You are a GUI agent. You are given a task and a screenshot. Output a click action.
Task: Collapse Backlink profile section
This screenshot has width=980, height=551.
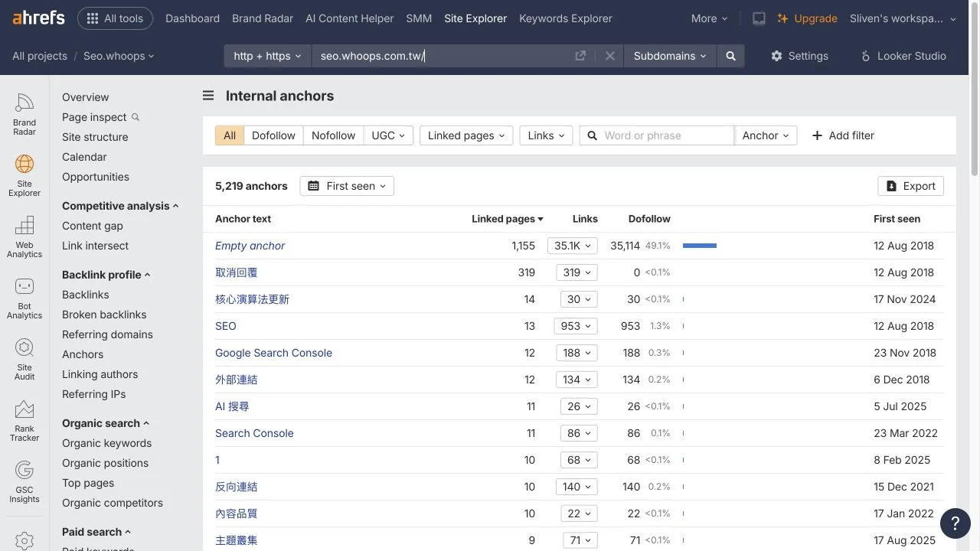(x=106, y=275)
